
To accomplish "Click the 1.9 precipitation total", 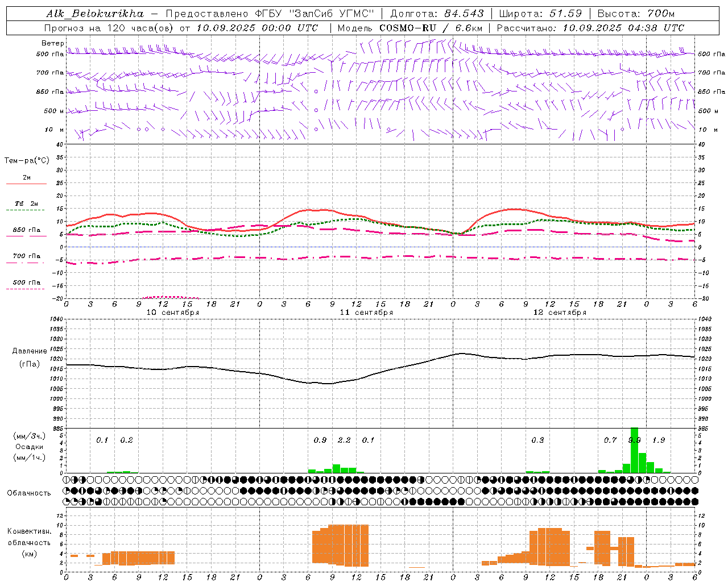I will click(659, 440).
